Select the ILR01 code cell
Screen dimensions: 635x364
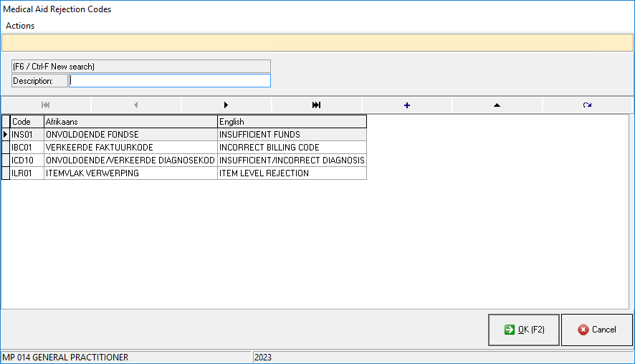point(27,173)
